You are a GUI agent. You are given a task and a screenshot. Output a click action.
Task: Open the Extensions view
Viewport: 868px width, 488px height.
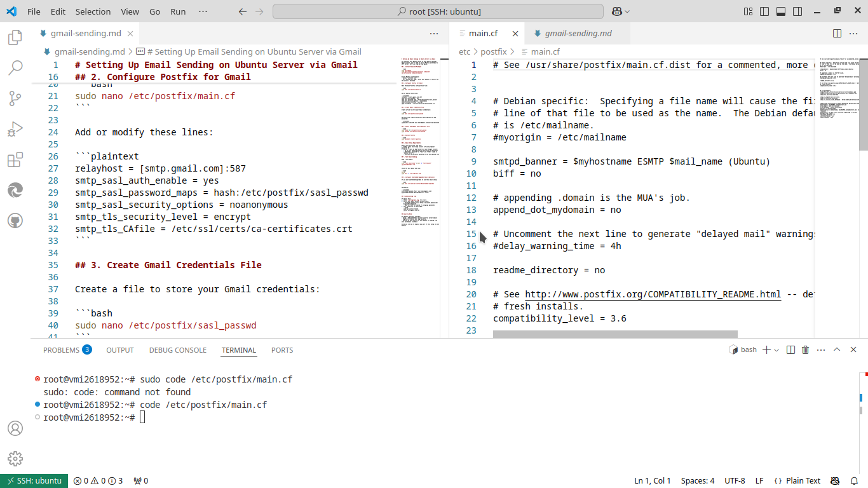pos(15,159)
